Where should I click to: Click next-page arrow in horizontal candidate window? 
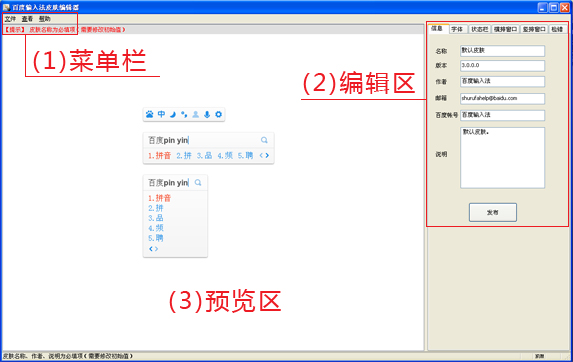(267, 156)
